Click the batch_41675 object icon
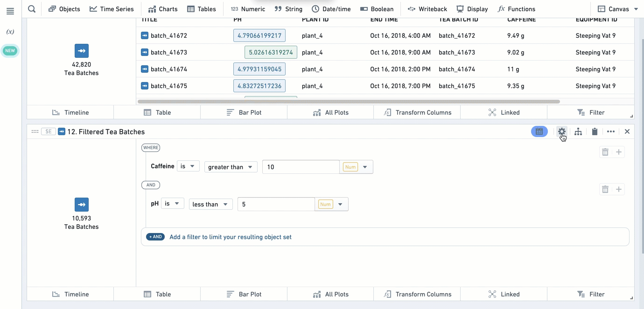This screenshot has height=309, width=644. (145, 86)
